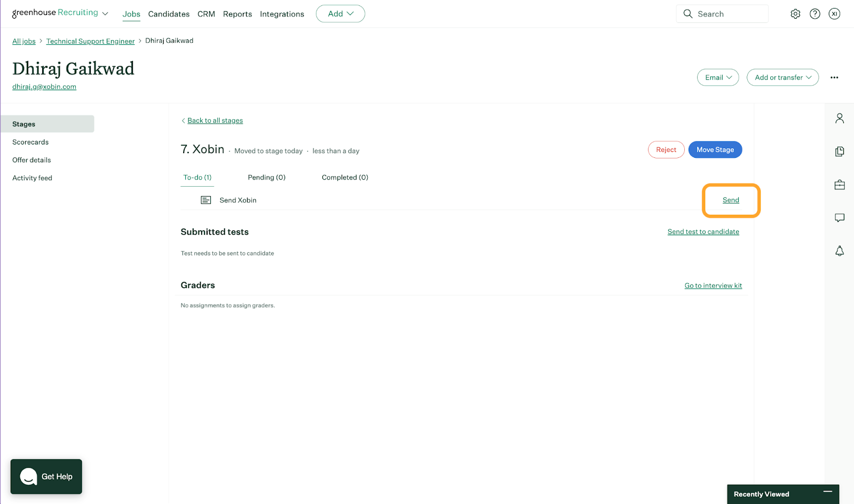Open the Integrations menu
Viewport: 854px width, 504px height.
pos(282,14)
